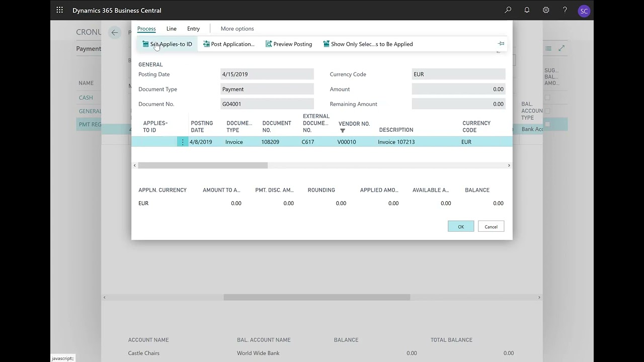The image size is (644, 362).
Task: Dismiss dialog with Cancel button
Action: [491, 227]
